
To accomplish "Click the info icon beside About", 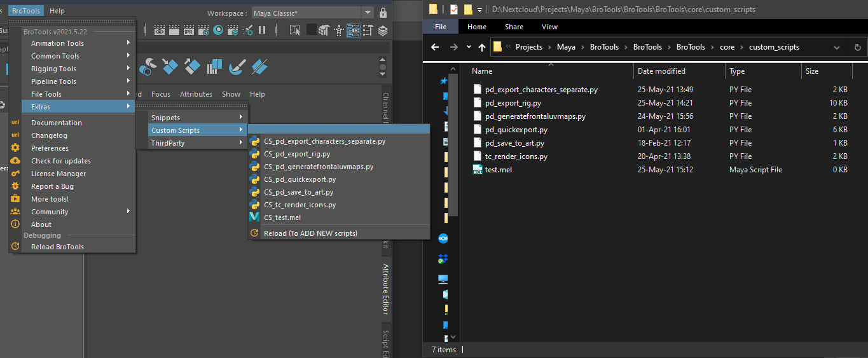I will (x=15, y=224).
